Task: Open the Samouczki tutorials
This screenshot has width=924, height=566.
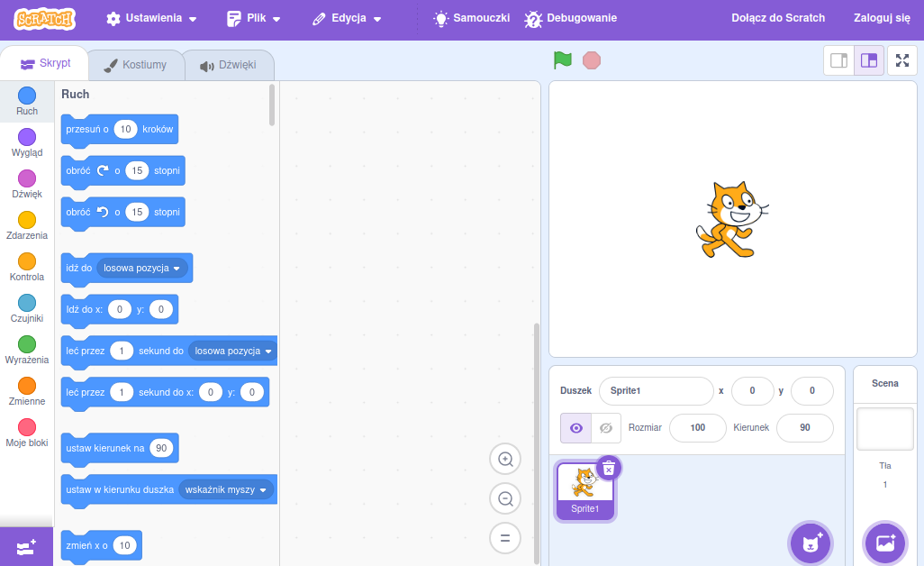Action: (x=472, y=18)
